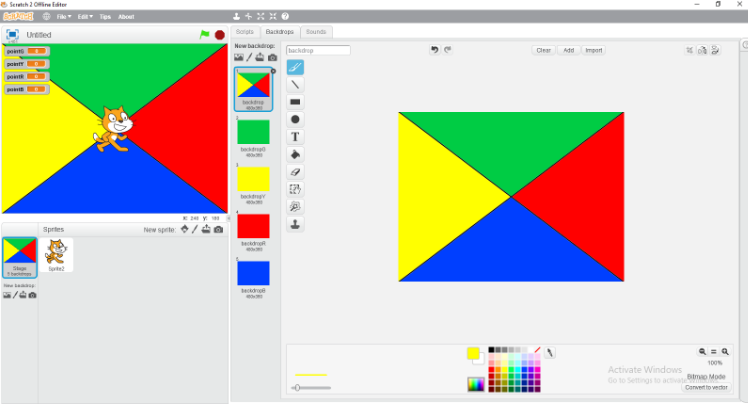Screen dimensions: 748x404
Task: Pick the black swatch in palette
Action: pos(491,350)
